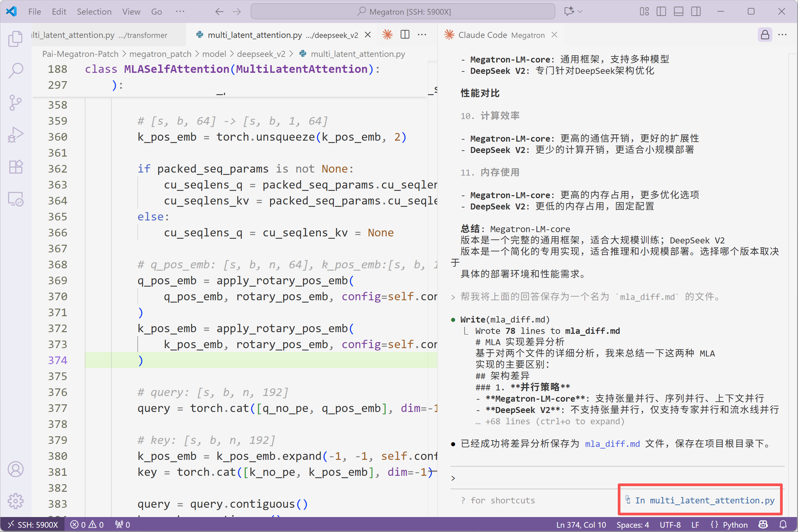
Task: Open the Manage gear menu
Action: (x=16, y=501)
